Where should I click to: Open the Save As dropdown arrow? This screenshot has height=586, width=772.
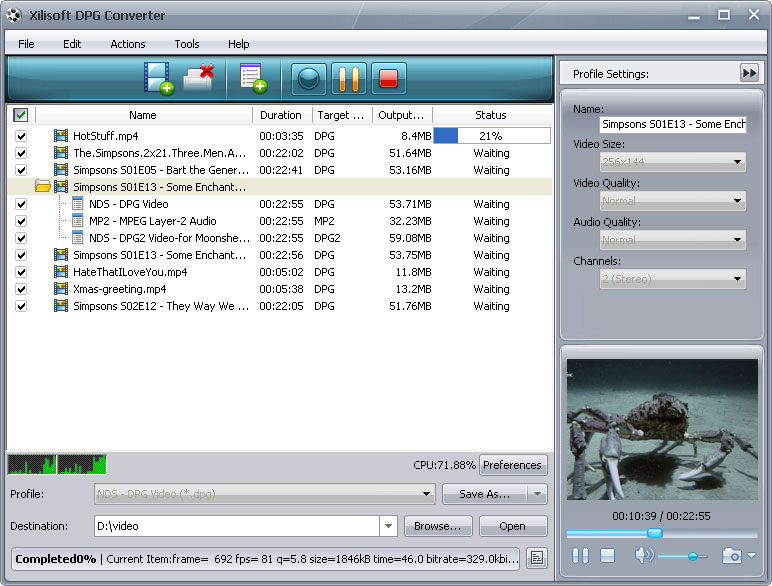(x=537, y=494)
